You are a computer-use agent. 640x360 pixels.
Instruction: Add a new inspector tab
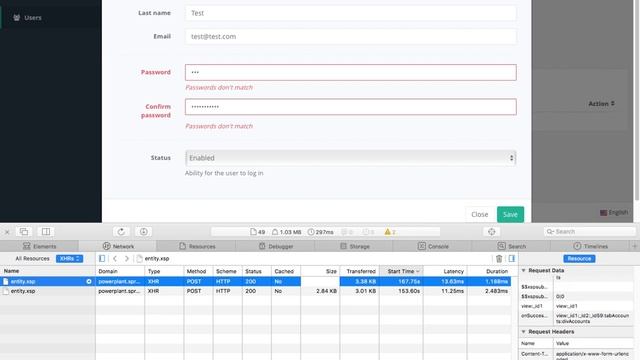(635, 246)
